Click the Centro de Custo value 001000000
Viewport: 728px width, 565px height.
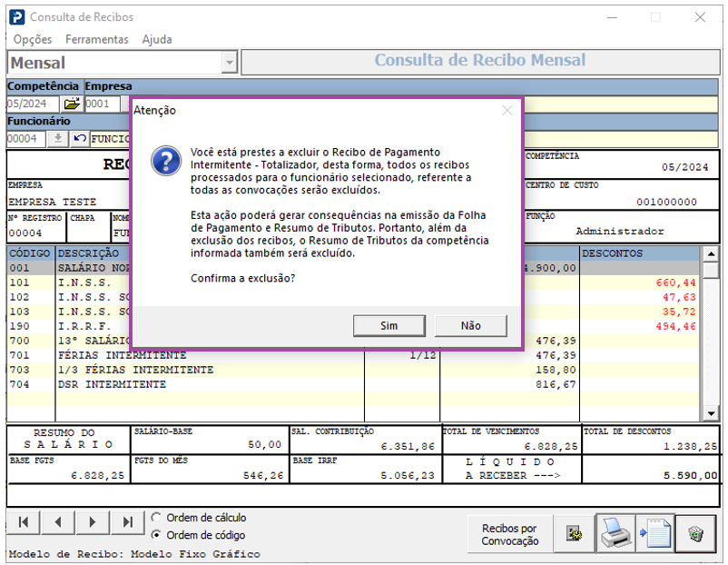click(x=666, y=202)
